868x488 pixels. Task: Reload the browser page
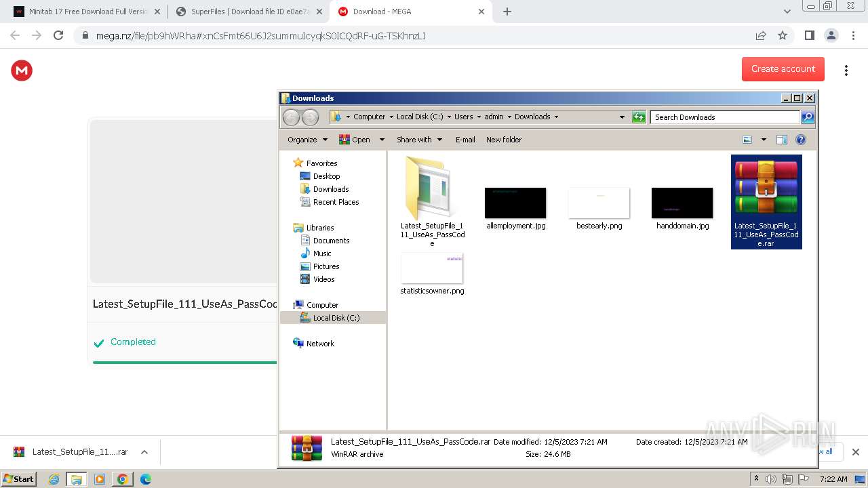58,35
